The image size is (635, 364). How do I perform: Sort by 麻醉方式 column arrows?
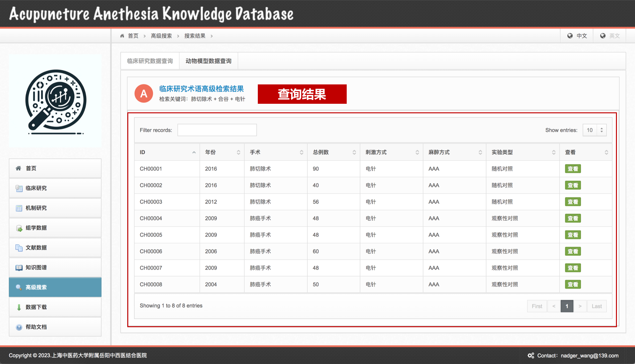(480, 152)
